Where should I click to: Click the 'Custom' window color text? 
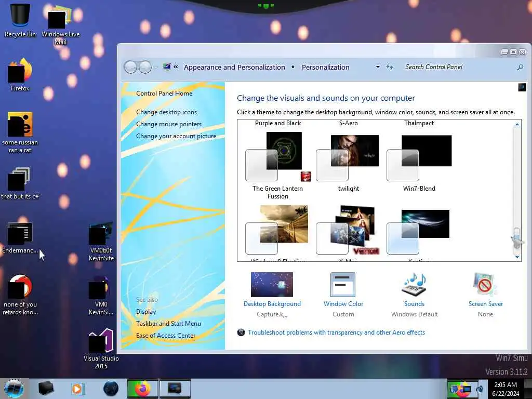(x=343, y=314)
